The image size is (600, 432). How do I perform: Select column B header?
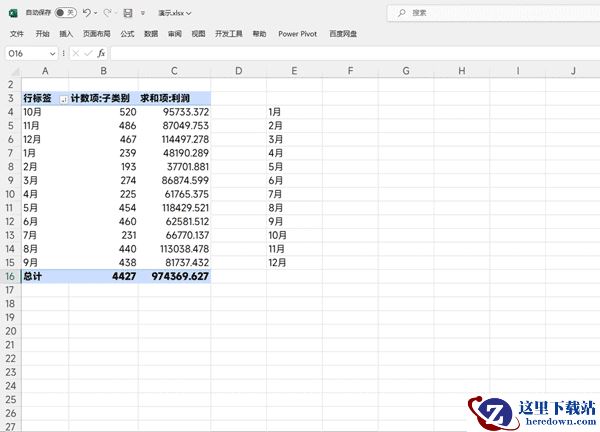[103, 71]
